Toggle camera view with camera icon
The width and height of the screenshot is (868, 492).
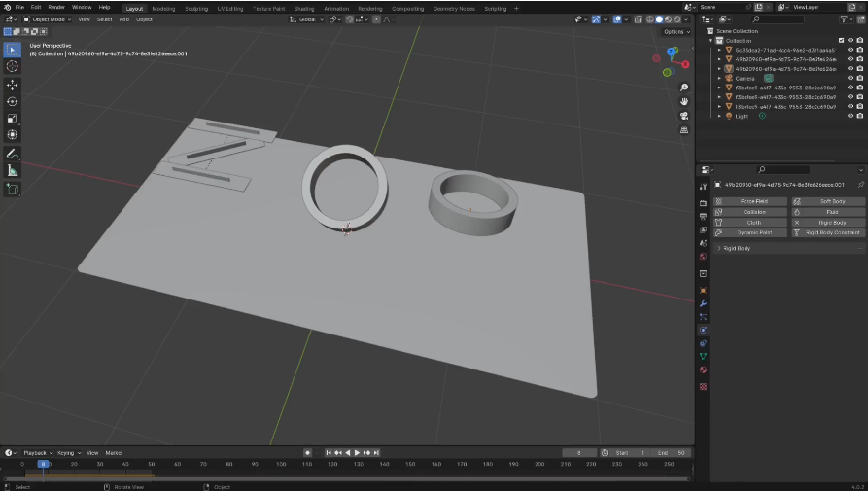pyautogui.click(x=684, y=116)
